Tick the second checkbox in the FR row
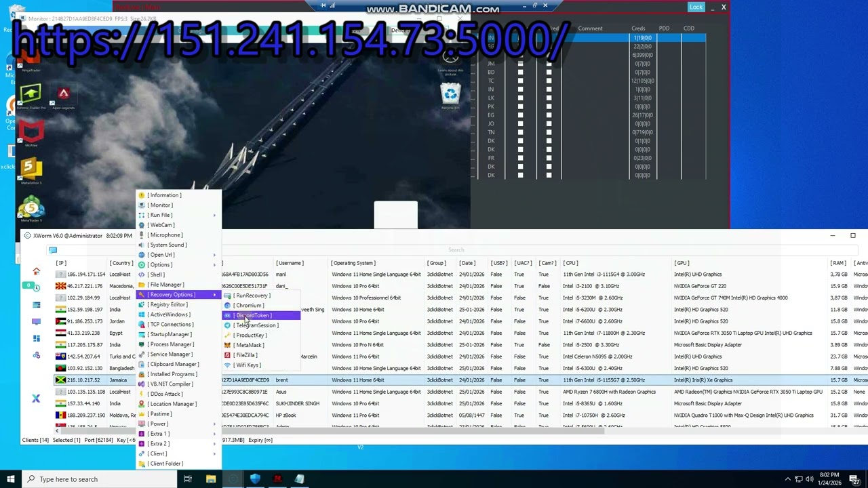This screenshot has width=868, height=488. [x=549, y=158]
